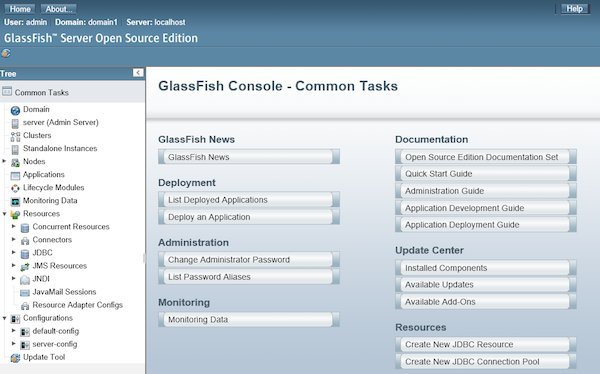600x374 pixels.
Task: Click the Applications icon in the tree
Action: point(15,176)
